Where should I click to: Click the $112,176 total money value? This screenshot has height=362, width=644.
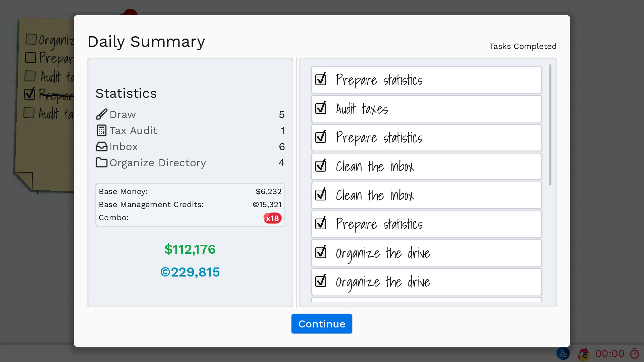pos(190,249)
